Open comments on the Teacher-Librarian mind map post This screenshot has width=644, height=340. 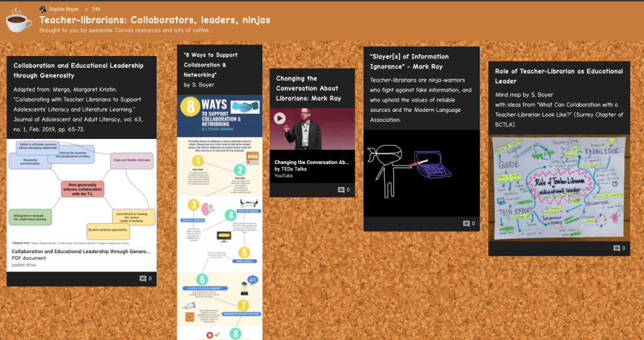tap(619, 249)
